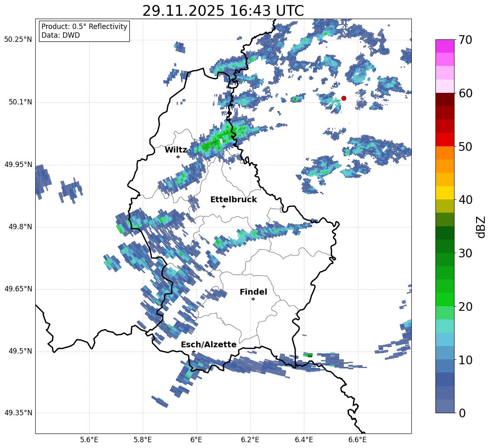
Task: Click the Ettelbruck location cross marker
Action: click(224, 206)
